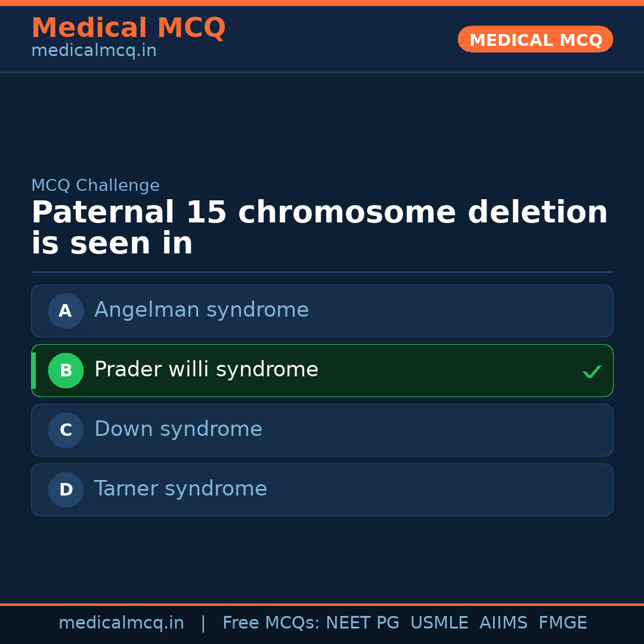Viewport: 644px width, 644px height.
Task: Select the Angelman syndrome answer
Action: pyautogui.click(x=202, y=311)
